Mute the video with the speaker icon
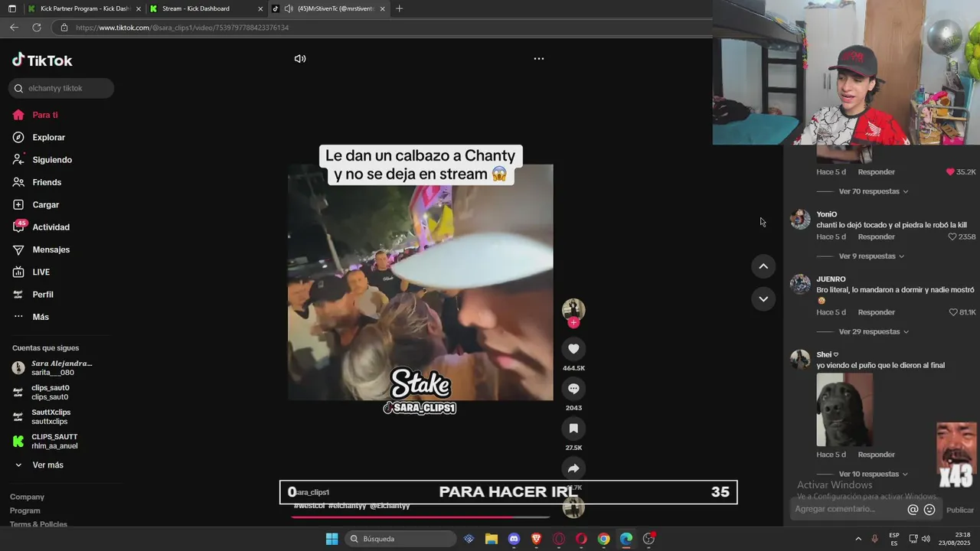980x551 pixels. (x=300, y=59)
